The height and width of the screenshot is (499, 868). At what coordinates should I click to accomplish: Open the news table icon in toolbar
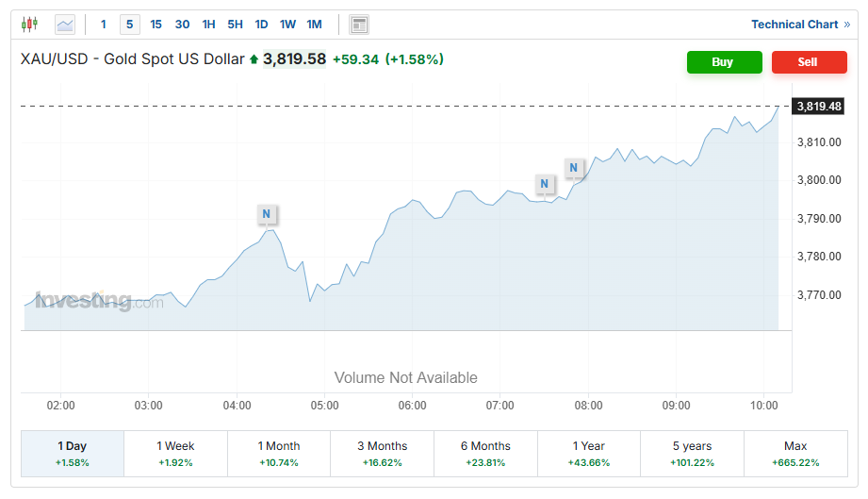click(358, 25)
